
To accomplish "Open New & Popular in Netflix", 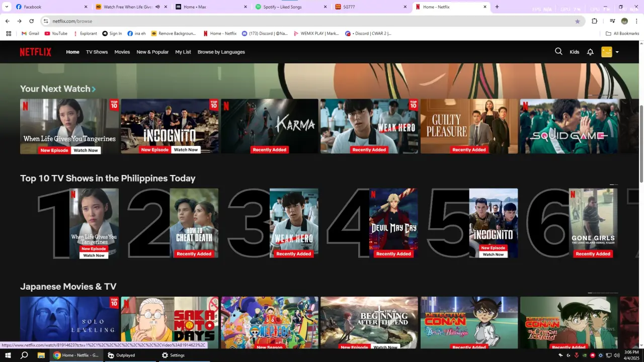I will tap(152, 52).
